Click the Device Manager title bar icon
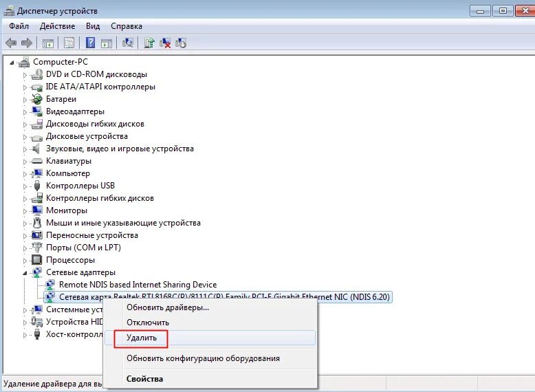The image size is (535, 392). (x=9, y=11)
